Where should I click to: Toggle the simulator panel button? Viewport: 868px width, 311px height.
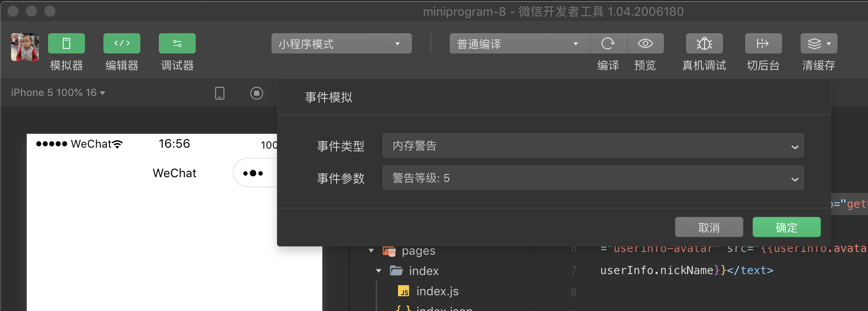point(66,43)
